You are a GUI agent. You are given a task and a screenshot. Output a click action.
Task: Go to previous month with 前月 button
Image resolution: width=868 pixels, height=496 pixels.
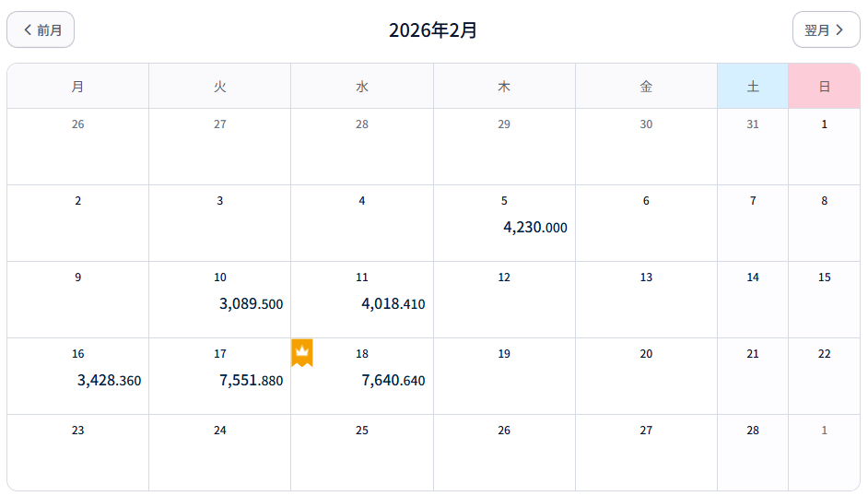point(41,30)
